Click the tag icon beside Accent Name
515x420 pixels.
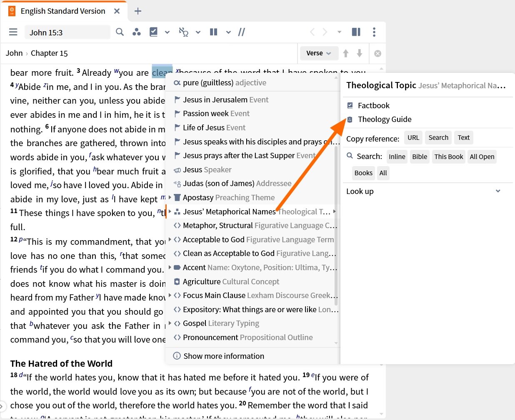(177, 268)
